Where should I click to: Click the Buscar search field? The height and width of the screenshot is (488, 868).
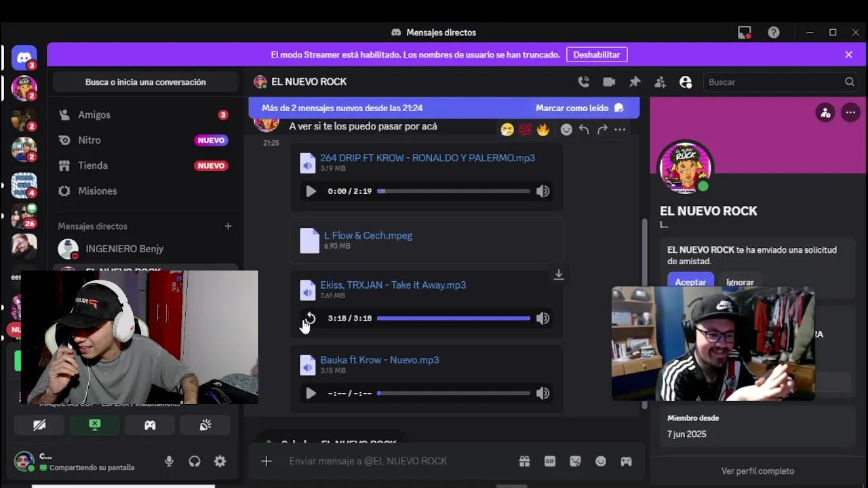pyautogui.click(x=781, y=82)
